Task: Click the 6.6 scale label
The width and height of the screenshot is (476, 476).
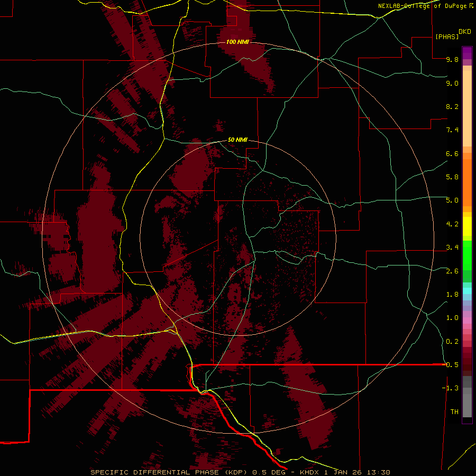Action: (452, 153)
